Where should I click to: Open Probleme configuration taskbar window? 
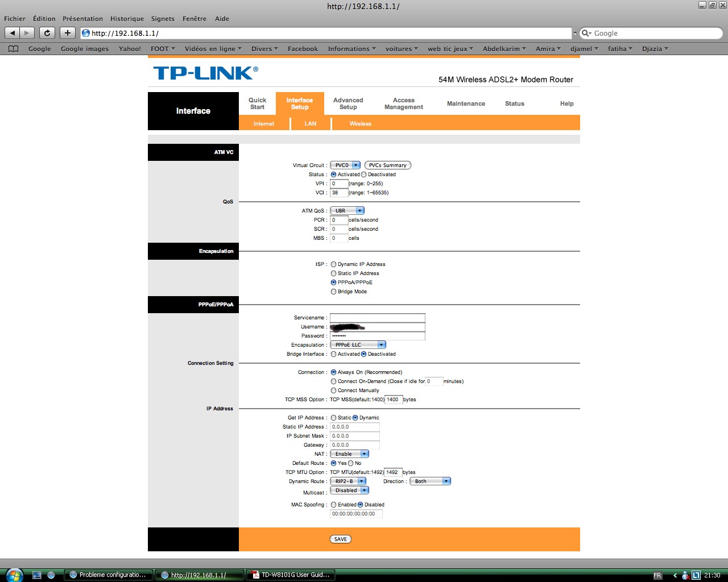tap(109, 575)
